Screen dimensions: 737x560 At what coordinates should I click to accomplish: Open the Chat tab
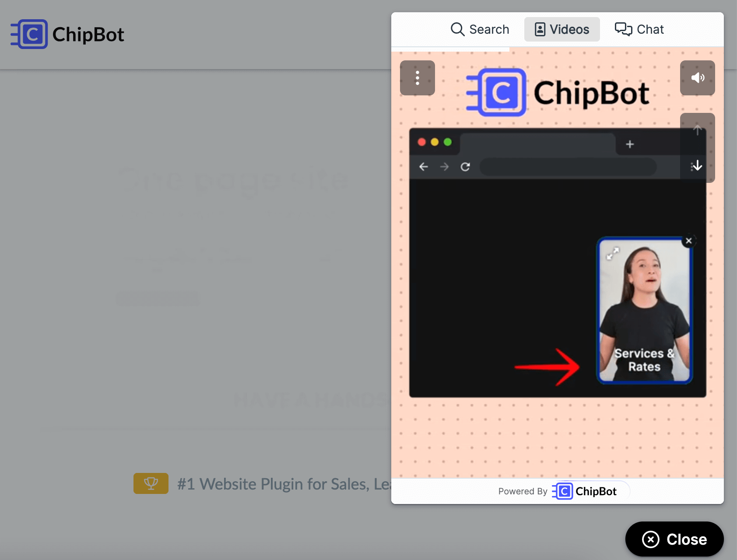click(x=639, y=29)
